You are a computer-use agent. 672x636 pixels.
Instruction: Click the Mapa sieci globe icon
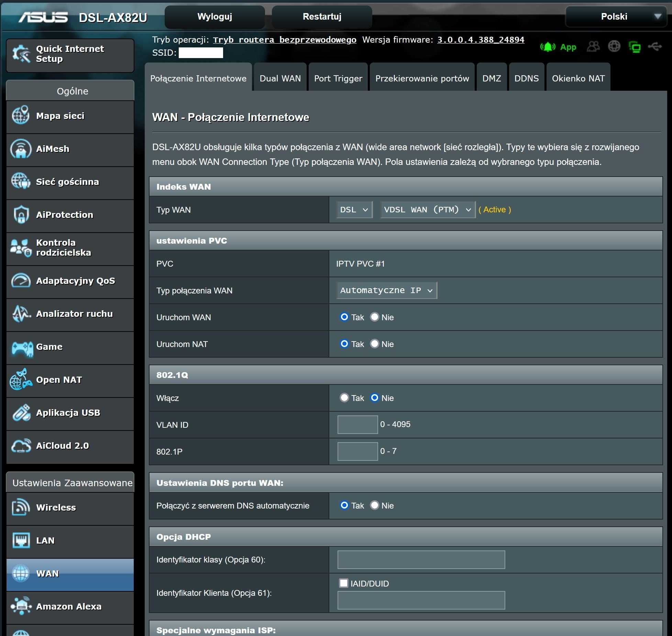21,115
